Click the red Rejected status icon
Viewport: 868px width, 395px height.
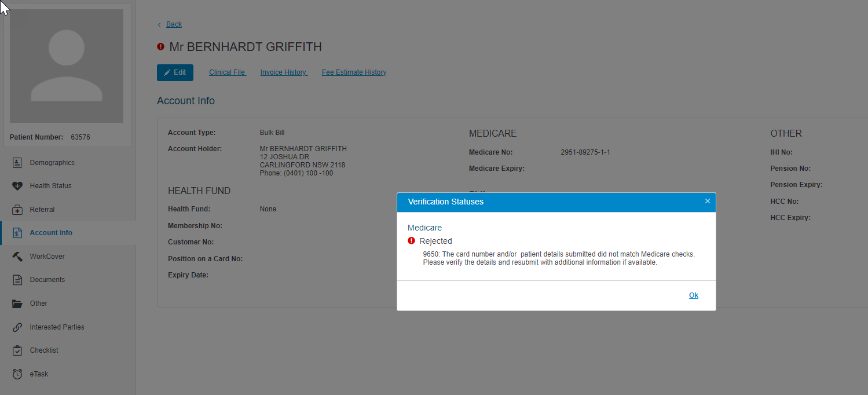click(x=411, y=240)
